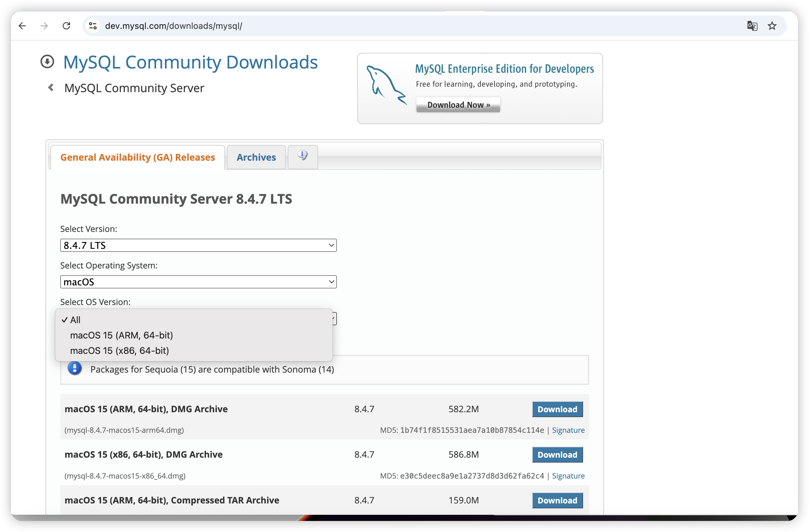Open Signature link for x86 DMG archive
This screenshot has height=532, width=809.
pos(568,476)
